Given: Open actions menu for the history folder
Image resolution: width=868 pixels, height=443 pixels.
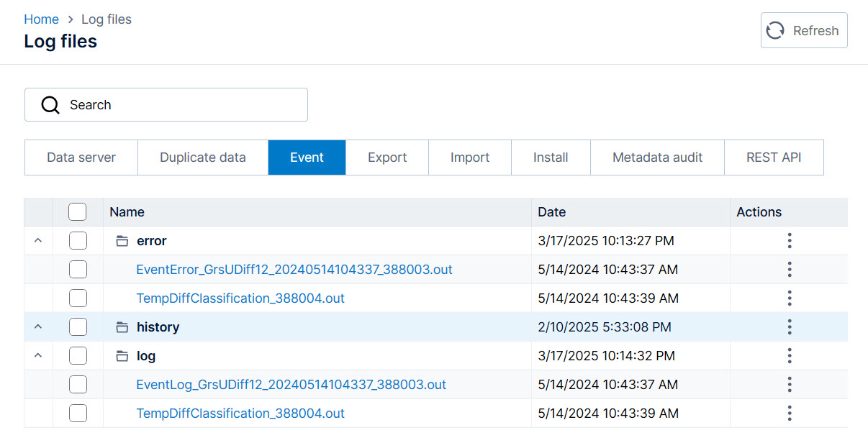Looking at the screenshot, I should click(790, 326).
